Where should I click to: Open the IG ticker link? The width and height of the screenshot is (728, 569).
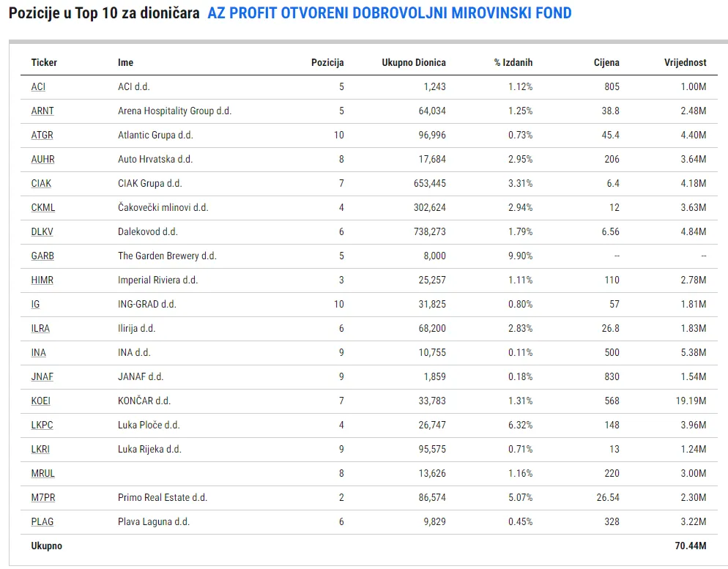35,304
